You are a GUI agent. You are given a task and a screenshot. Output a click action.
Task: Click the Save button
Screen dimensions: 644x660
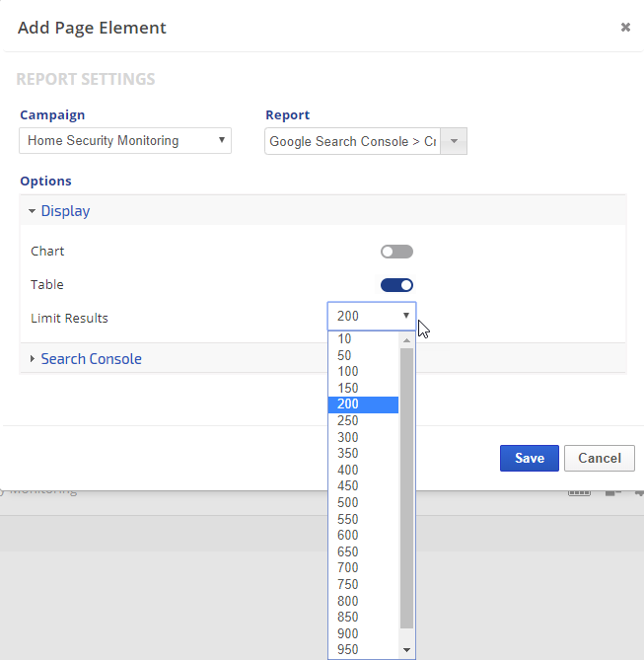[x=529, y=458]
